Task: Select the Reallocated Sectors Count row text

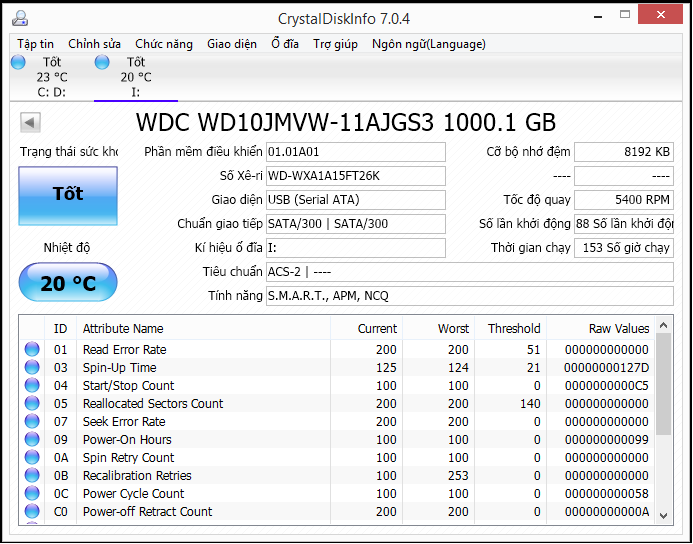Action: click(153, 403)
